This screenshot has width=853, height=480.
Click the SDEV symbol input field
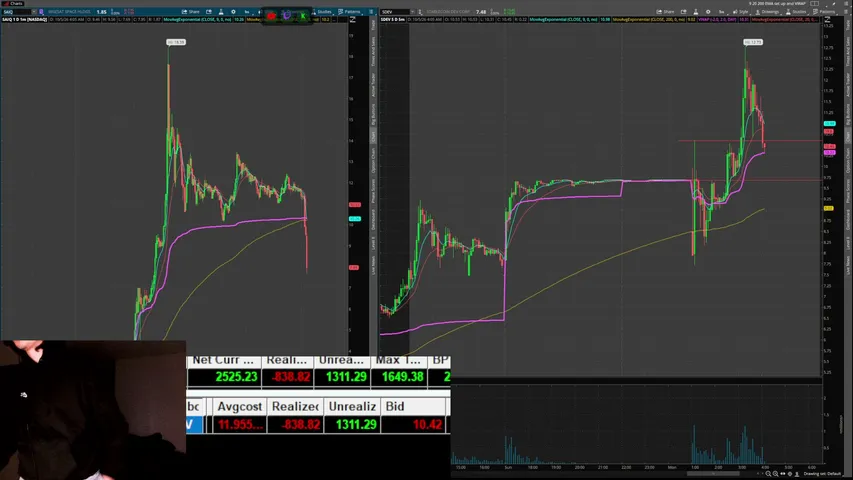pyautogui.click(x=394, y=11)
